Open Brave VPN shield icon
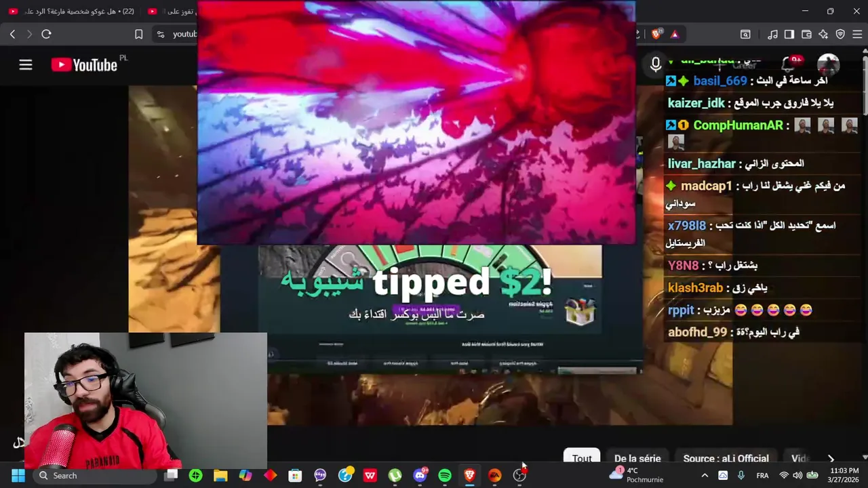Screen dimensions: 868x488 [x=840, y=34]
